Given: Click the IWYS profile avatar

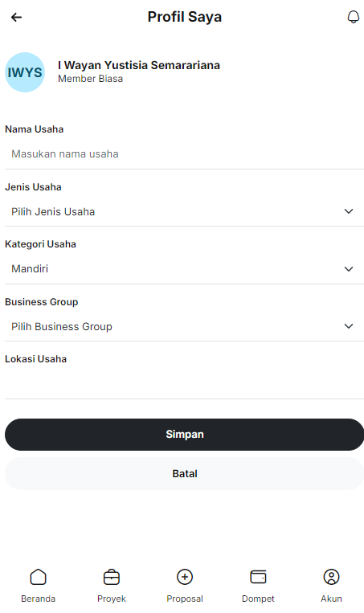Looking at the screenshot, I should point(25,72).
